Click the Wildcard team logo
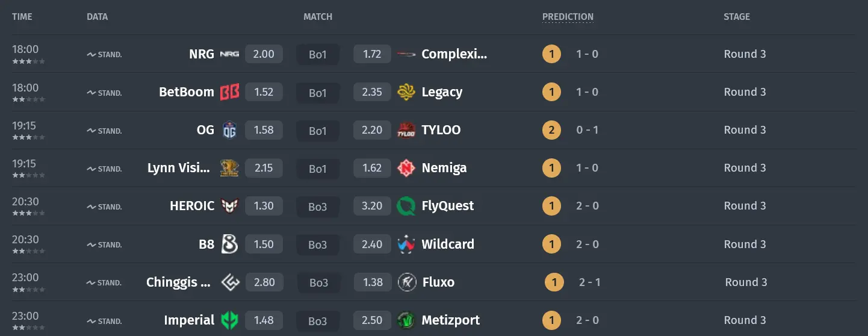Image resolution: width=868 pixels, height=336 pixels. click(407, 244)
